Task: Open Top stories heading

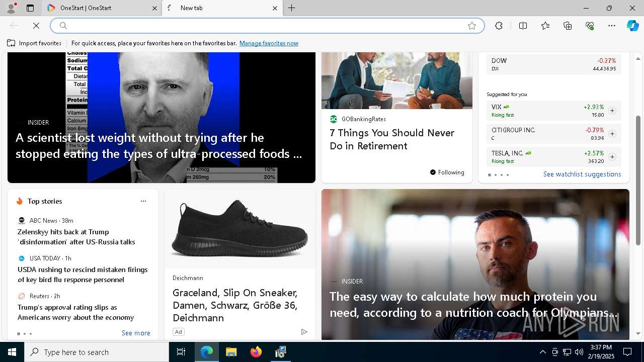Action: (x=45, y=201)
